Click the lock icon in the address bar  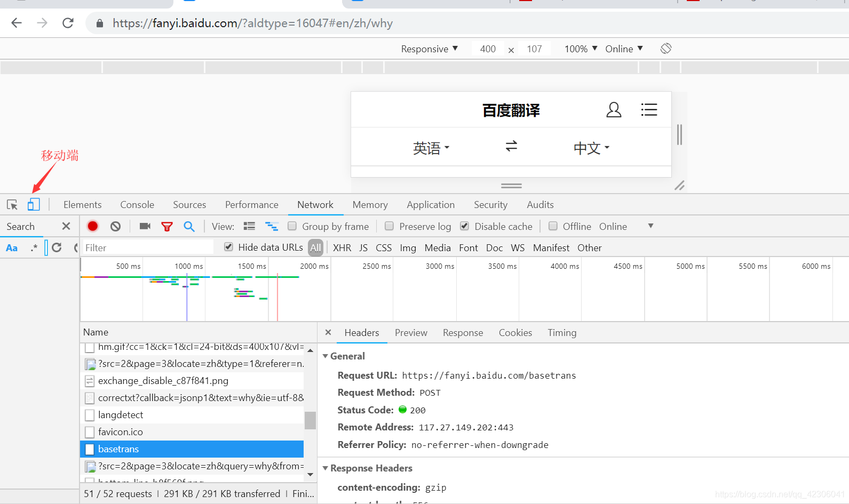click(x=99, y=23)
